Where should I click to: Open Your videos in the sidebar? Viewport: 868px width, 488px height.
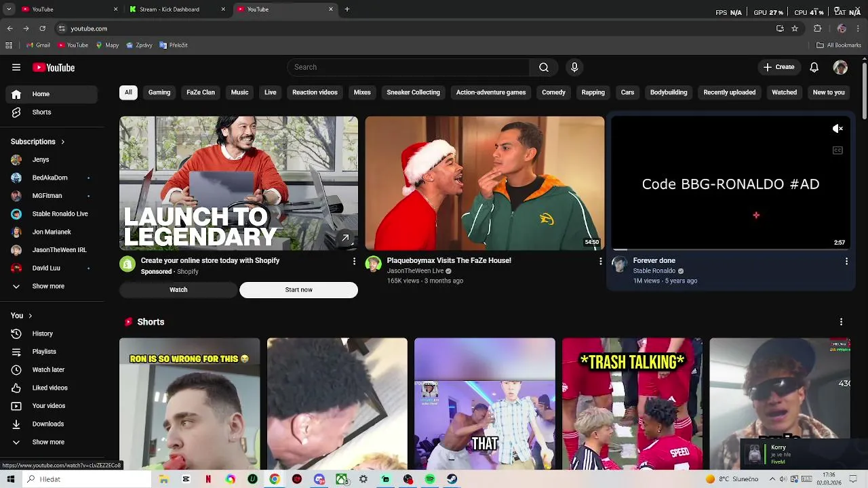[52, 406]
